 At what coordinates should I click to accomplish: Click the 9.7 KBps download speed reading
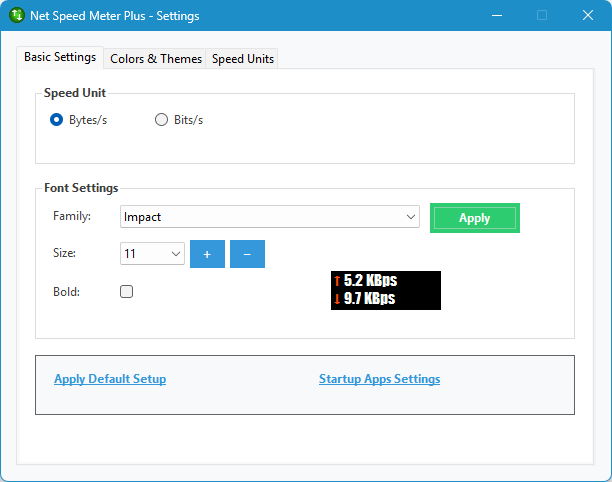[369, 298]
